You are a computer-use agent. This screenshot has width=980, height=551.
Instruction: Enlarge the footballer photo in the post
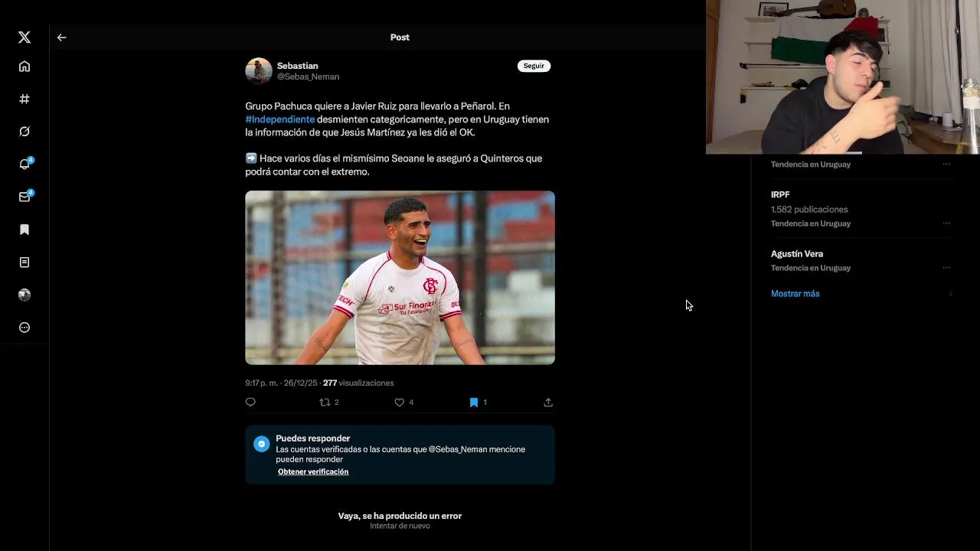400,278
